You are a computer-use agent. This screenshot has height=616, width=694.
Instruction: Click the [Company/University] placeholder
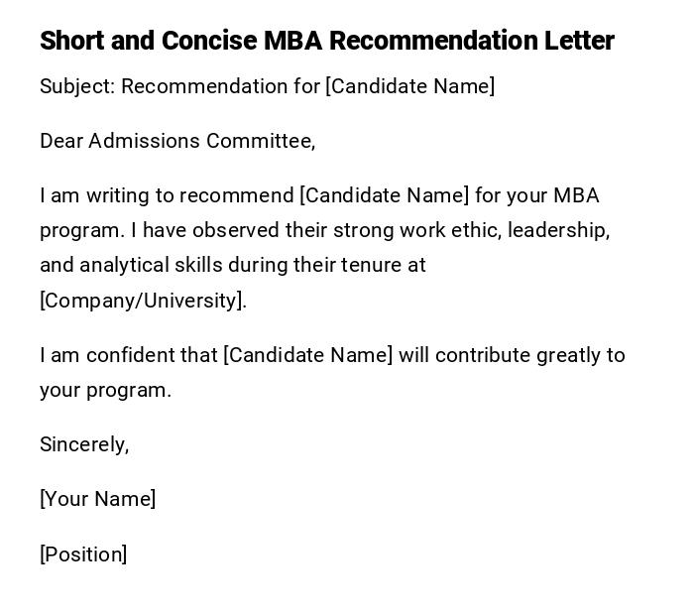click(x=143, y=301)
